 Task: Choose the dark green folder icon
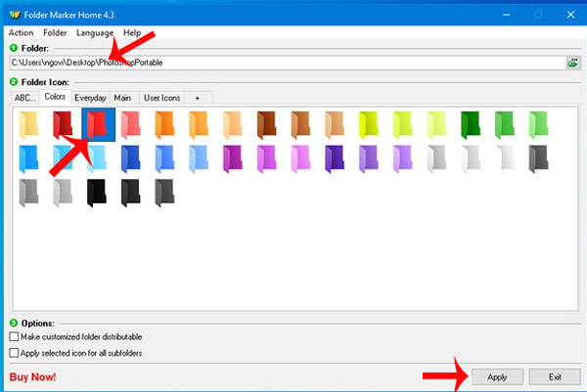pos(471,124)
